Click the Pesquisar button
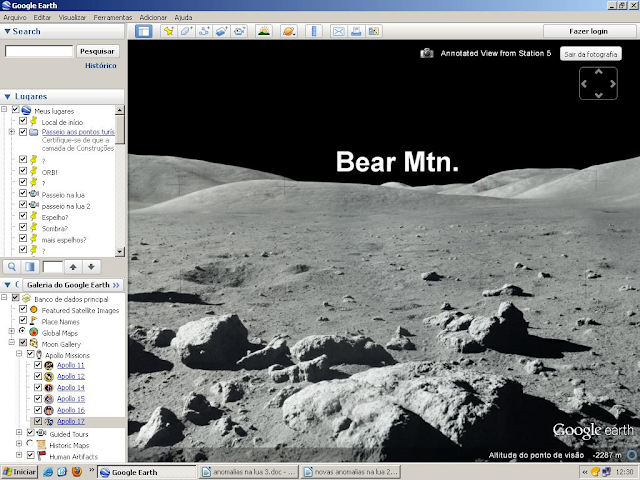Screen dimensions: 640x480 point(97,51)
